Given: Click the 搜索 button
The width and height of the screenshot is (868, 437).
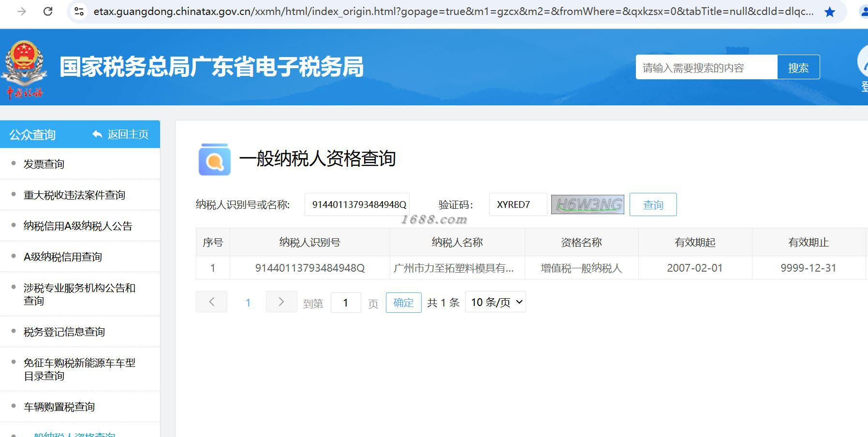Looking at the screenshot, I should [x=798, y=67].
